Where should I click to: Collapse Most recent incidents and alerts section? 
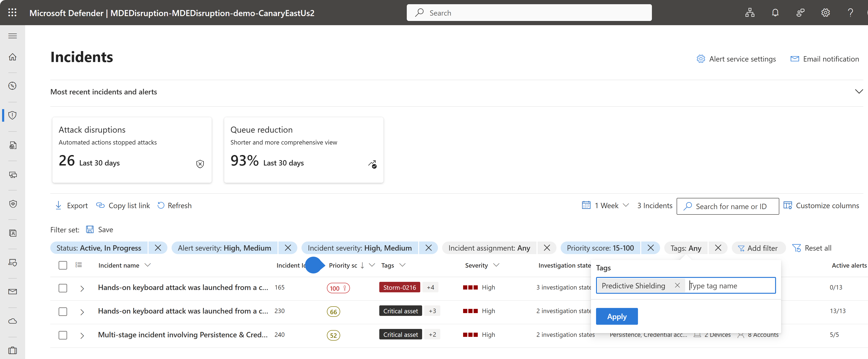(x=858, y=92)
